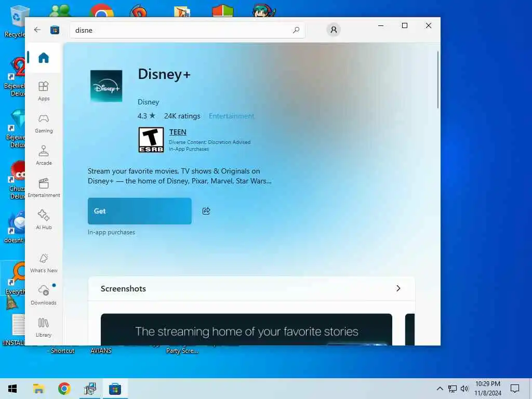The height and width of the screenshot is (399, 532).
Task: Maximize the Microsoft Store window
Action: [x=404, y=26]
